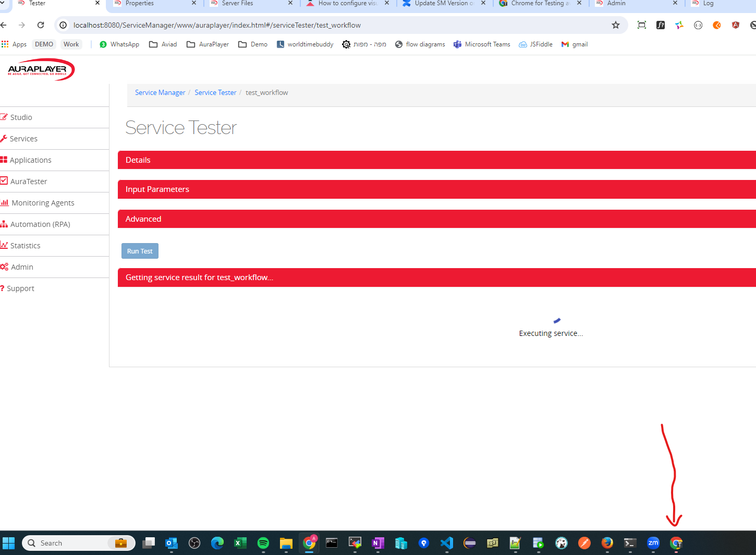Navigate to Service Manager via breadcrumb
Viewport: 756px width, 555px height.
click(x=160, y=92)
